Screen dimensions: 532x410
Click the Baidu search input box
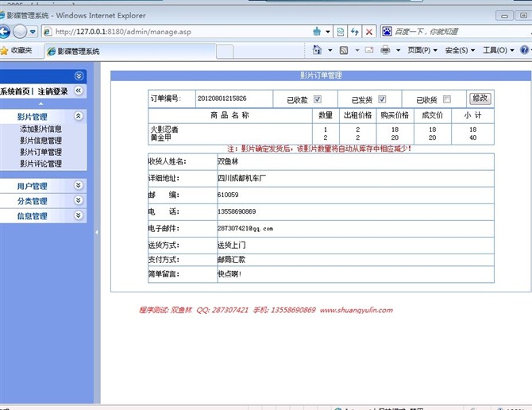(461, 32)
